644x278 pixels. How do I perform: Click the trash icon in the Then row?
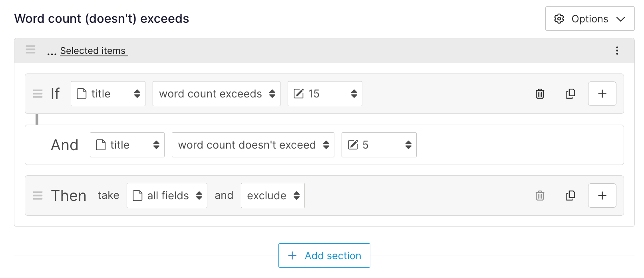pos(540,196)
